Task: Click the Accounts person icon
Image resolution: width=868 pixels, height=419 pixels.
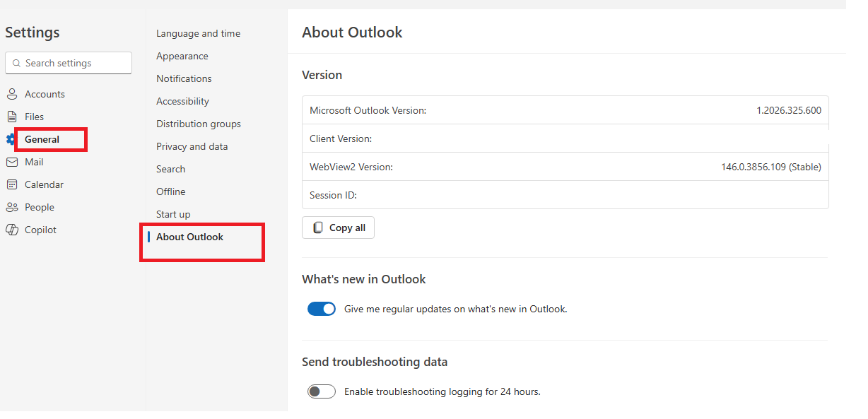Action: click(x=11, y=94)
